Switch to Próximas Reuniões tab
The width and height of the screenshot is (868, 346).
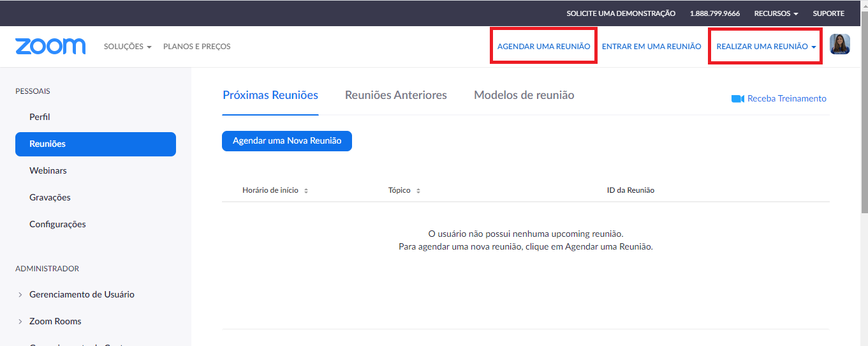pyautogui.click(x=270, y=95)
